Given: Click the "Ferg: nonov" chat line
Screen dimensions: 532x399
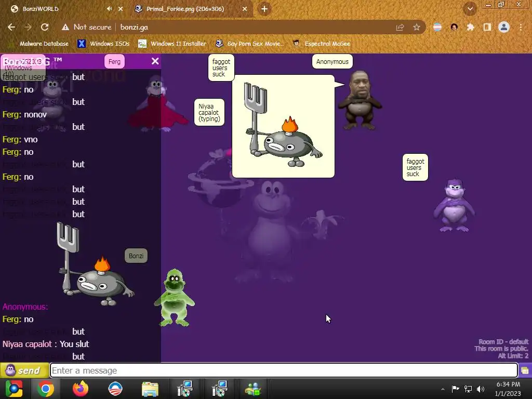Looking at the screenshot, I should point(24,115).
